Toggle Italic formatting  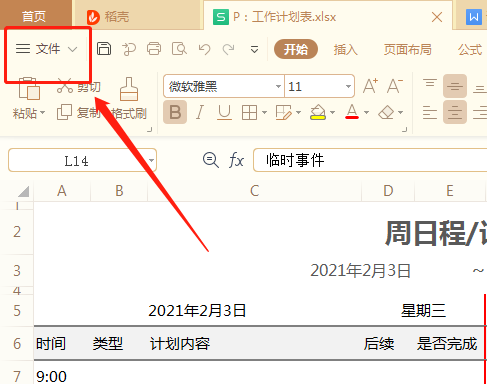(x=200, y=112)
